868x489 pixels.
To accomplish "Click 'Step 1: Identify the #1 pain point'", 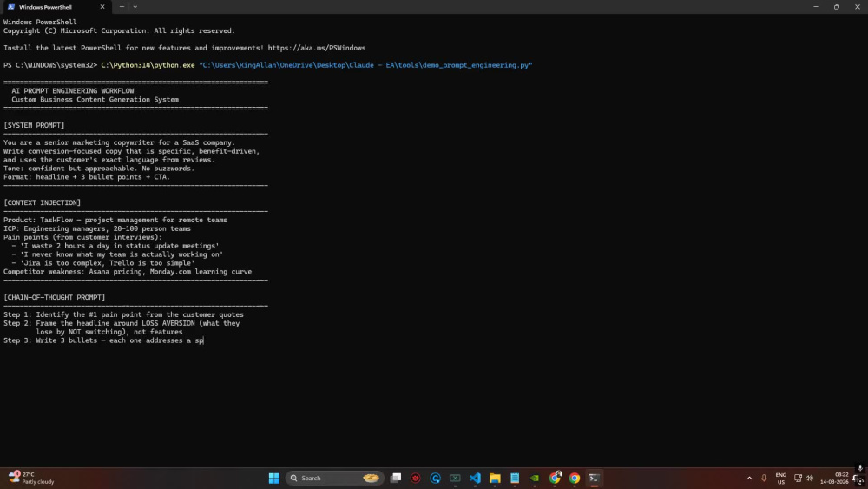I will pos(123,314).
